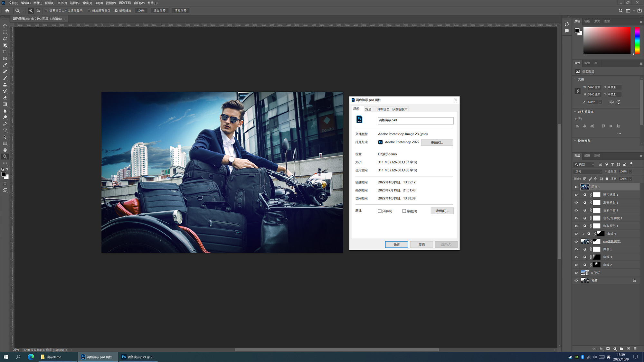Select the Eyedropper tool
This screenshot has width=644, height=362.
tap(5, 65)
